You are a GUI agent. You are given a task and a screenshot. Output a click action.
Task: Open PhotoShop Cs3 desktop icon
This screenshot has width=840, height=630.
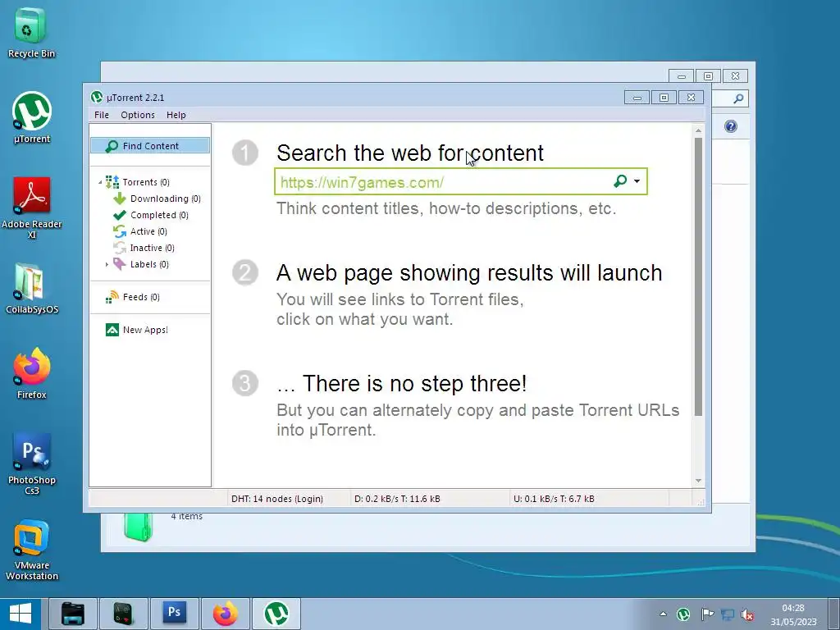pyautogui.click(x=32, y=464)
